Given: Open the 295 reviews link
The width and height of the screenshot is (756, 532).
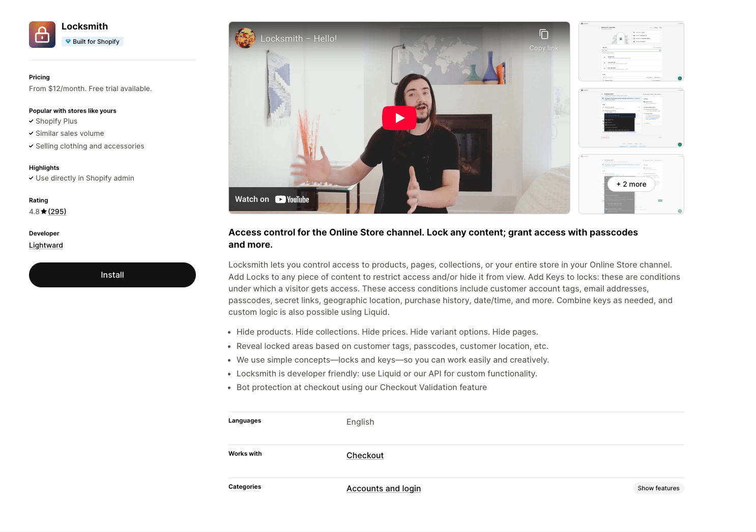Looking at the screenshot, I should [57, 212].
